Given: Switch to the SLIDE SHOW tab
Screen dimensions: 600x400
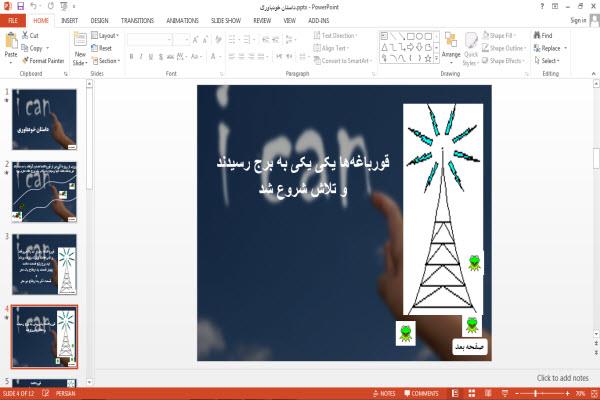Looking at the screenshot, I should 226,21.
